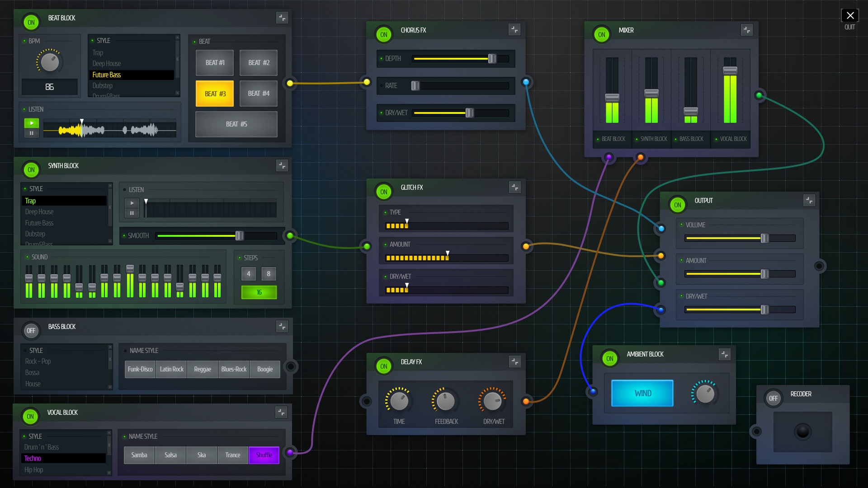Viewport: 868px width, 488px height.
Task: Select BEAT #3 pattern button
Action: pyautogui.click(x=215, y=93)
